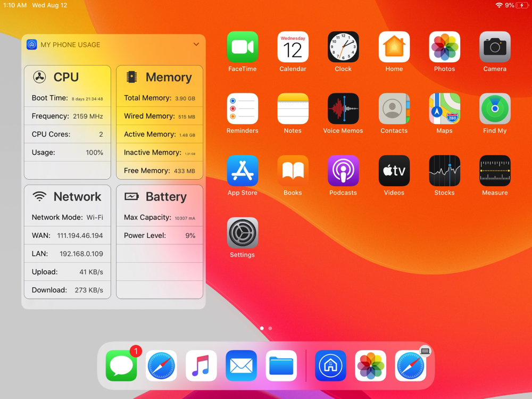The width and height of the screenshot is (532, 399).
Task: Tap the Battery card icon
Action: (x=131, y=196)
